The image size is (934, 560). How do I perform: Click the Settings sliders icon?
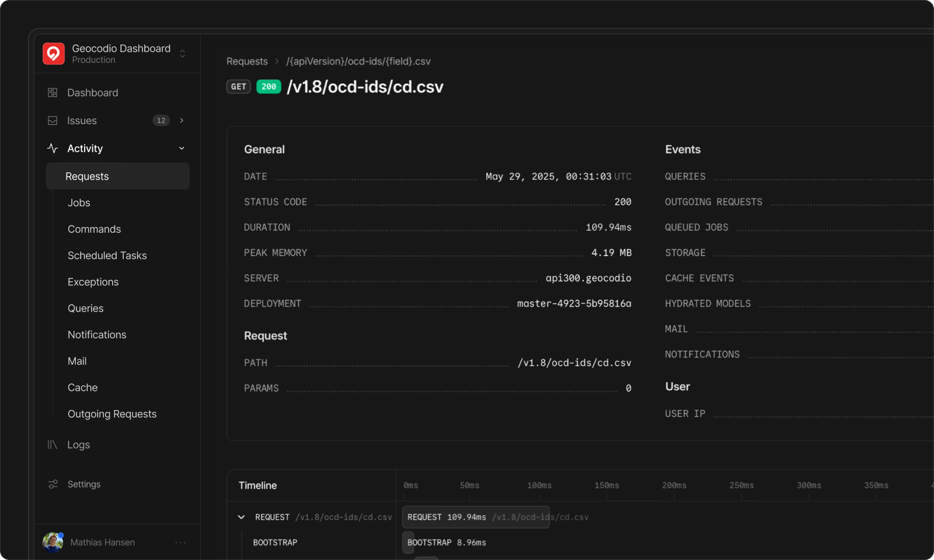click(x=53, y=484)
